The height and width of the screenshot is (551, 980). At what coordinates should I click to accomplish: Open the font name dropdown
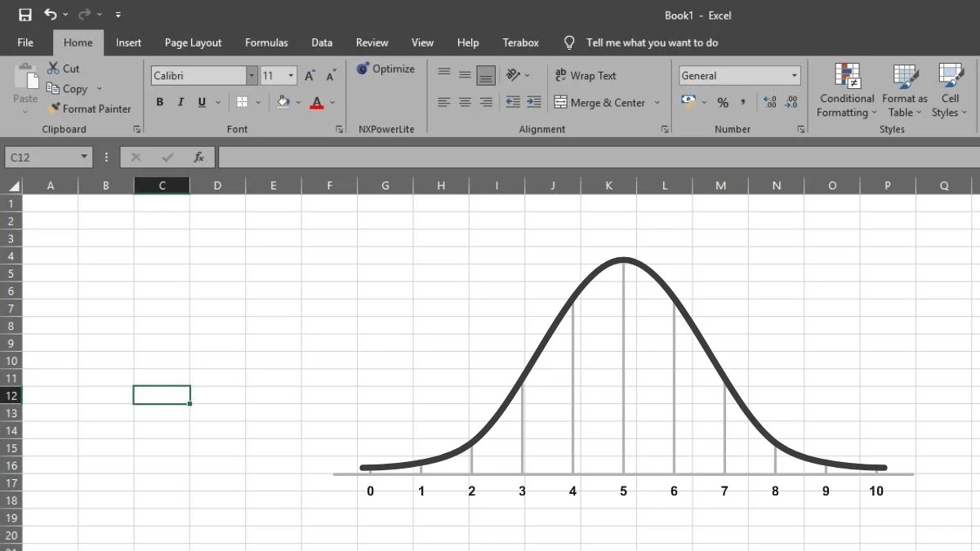[251, 75]
